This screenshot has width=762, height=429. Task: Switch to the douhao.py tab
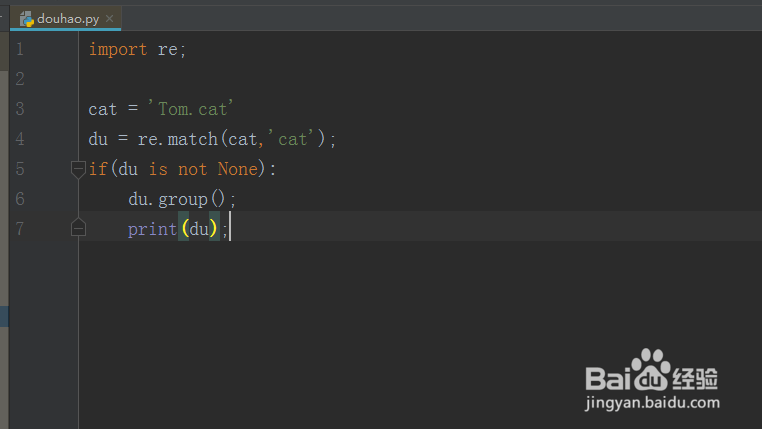click(68, 18)
